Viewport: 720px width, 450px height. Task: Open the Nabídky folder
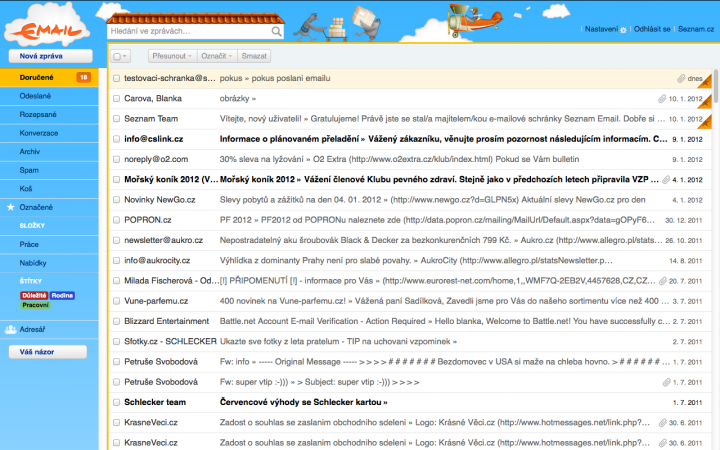(x=49, y=263)
